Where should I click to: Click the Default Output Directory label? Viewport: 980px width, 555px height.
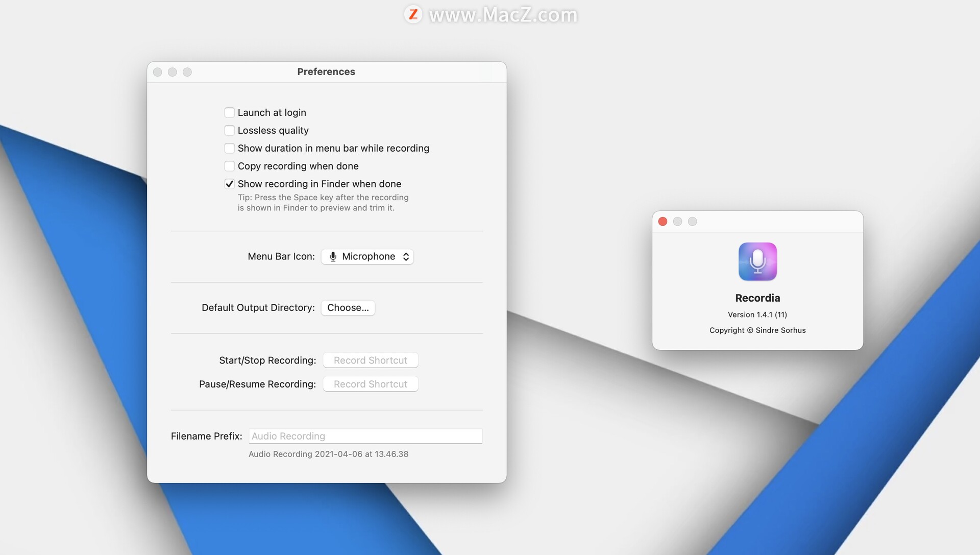coord(258,308)
